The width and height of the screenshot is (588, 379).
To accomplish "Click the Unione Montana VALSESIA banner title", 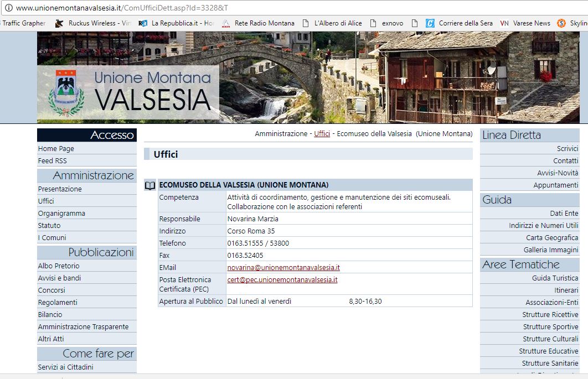I will click(153, 91).
